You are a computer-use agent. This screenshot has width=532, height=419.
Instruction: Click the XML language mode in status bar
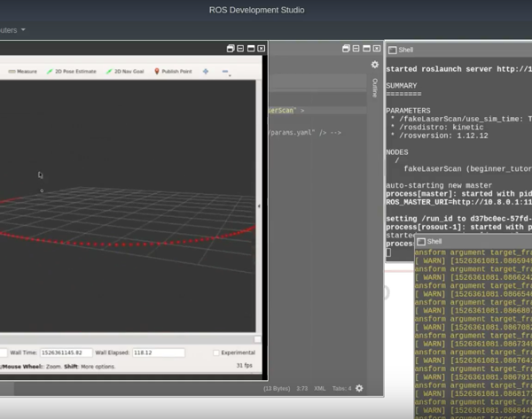pyautogui.click(x=319, y=389)
